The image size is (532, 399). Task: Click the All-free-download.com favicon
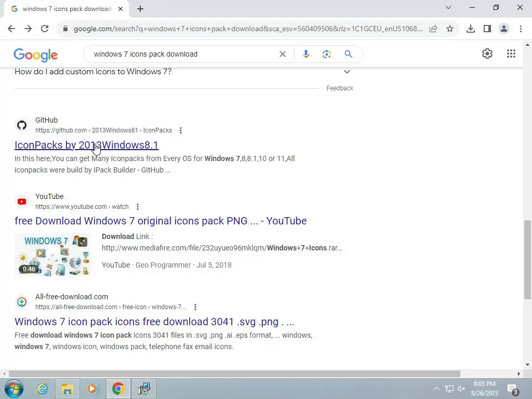22,302
